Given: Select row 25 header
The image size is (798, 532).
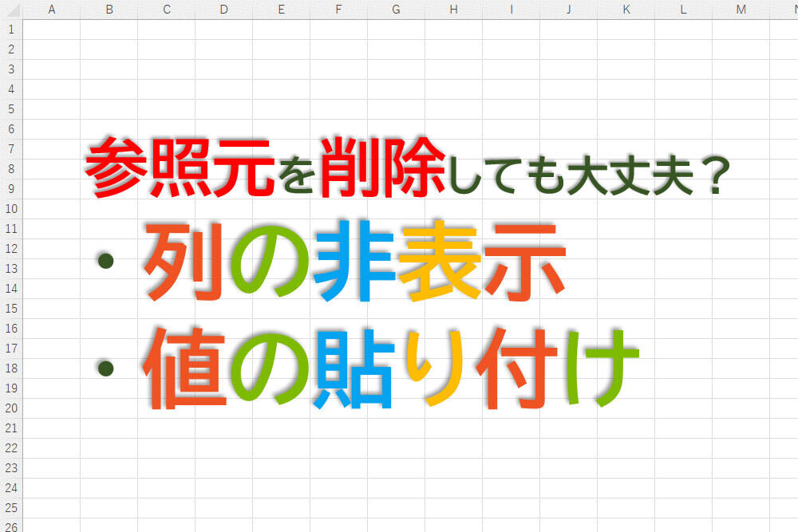Looking at the screenshot, I should click(x=11, y=508).
